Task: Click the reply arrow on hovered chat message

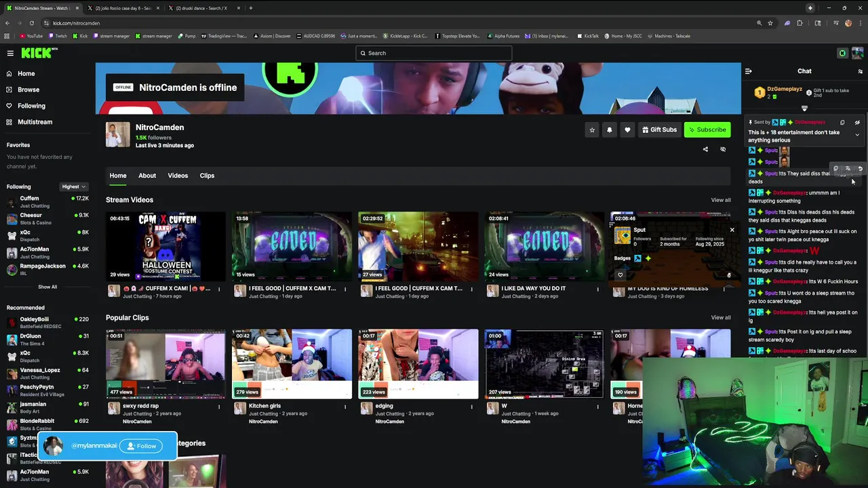Action: click(x=860, y=169)
